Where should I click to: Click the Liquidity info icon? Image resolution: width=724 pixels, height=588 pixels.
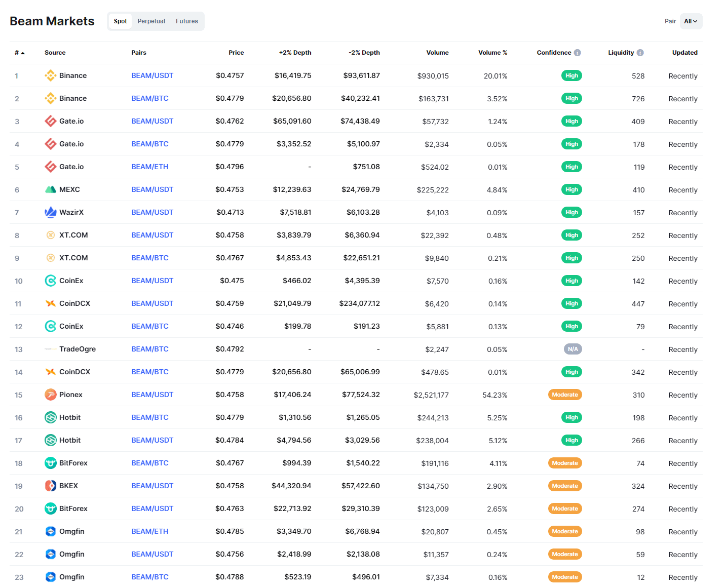[x=640, y=53]
